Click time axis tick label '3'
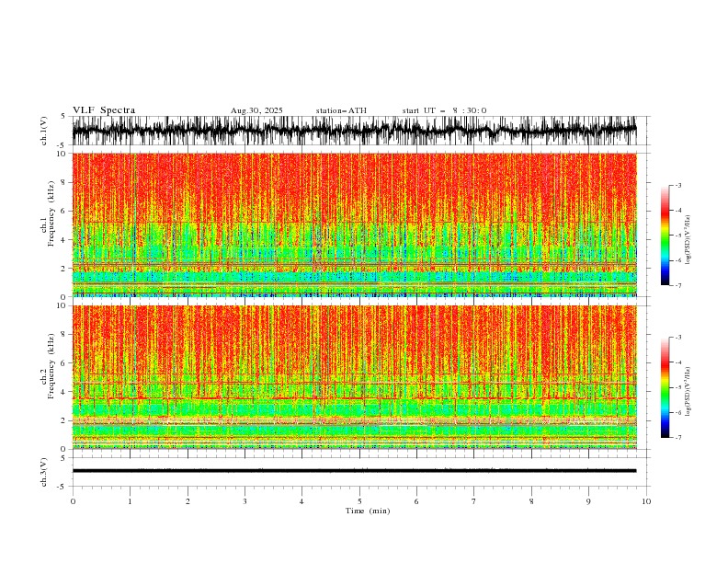This screenshot has height=563, width=728. click(x=245, y=501)
